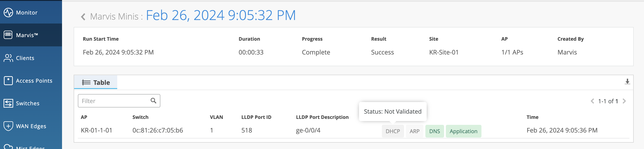Image resolution: width=644 pixels, height=149 pixels.
Task: Download the table using the download icon
Action: point(627,82)
